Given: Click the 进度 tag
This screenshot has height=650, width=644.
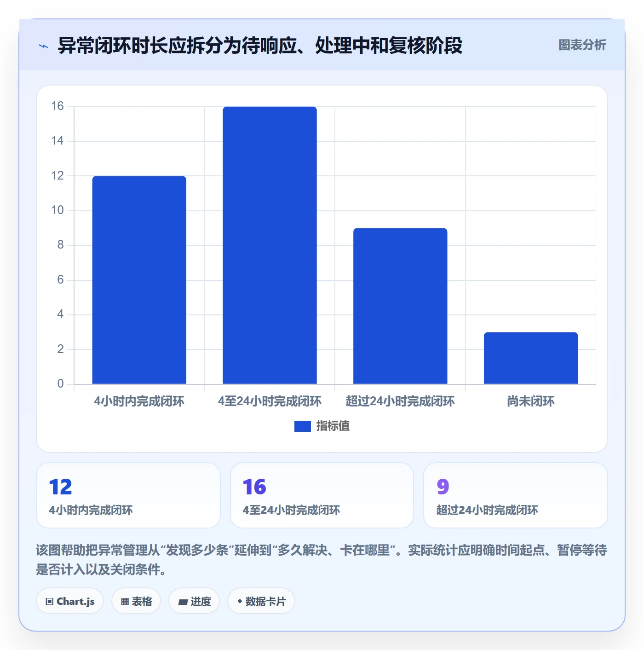Looking at the screenshot, I should tap(194, 601).
